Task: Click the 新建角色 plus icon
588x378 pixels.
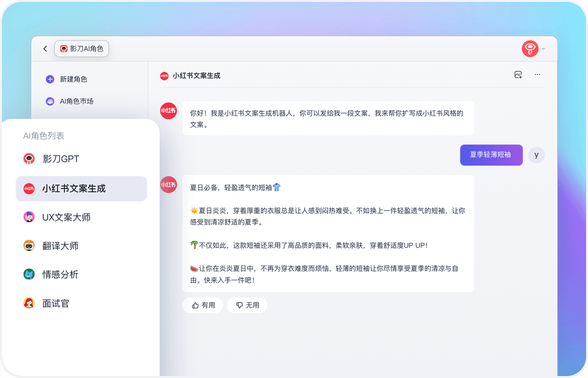Action: pos(50,79)
